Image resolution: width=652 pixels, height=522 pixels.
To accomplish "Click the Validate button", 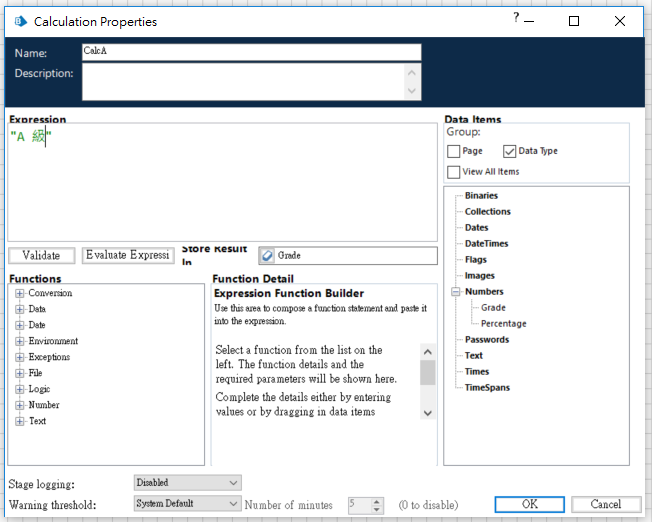I will coord(42,255).
